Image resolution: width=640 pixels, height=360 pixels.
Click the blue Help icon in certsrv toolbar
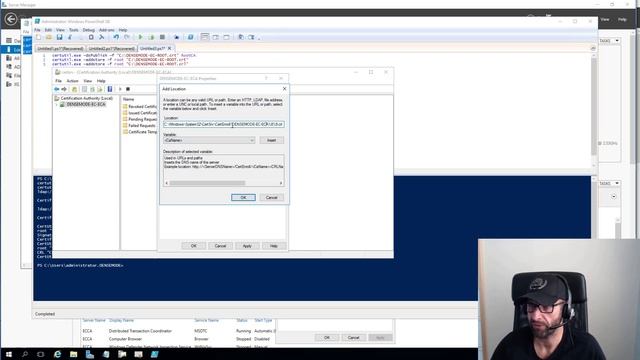(110, 89)
